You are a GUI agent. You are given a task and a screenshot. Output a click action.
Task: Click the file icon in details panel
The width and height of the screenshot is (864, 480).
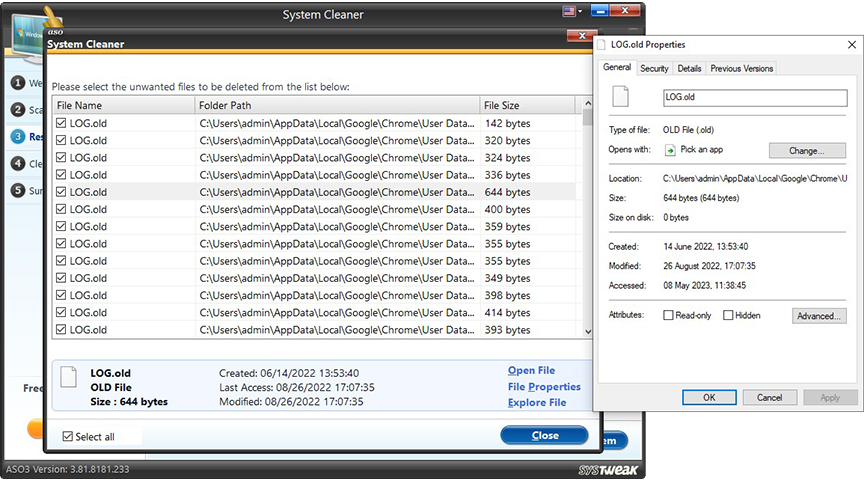pos(68,377)
